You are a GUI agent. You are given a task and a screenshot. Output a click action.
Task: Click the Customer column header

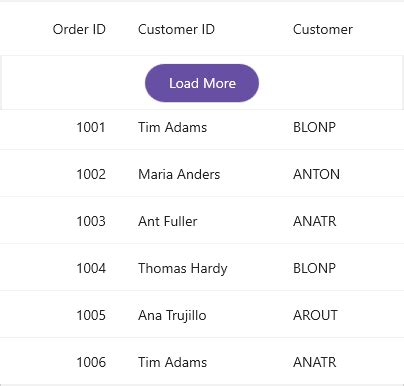[x=323, y=29]
